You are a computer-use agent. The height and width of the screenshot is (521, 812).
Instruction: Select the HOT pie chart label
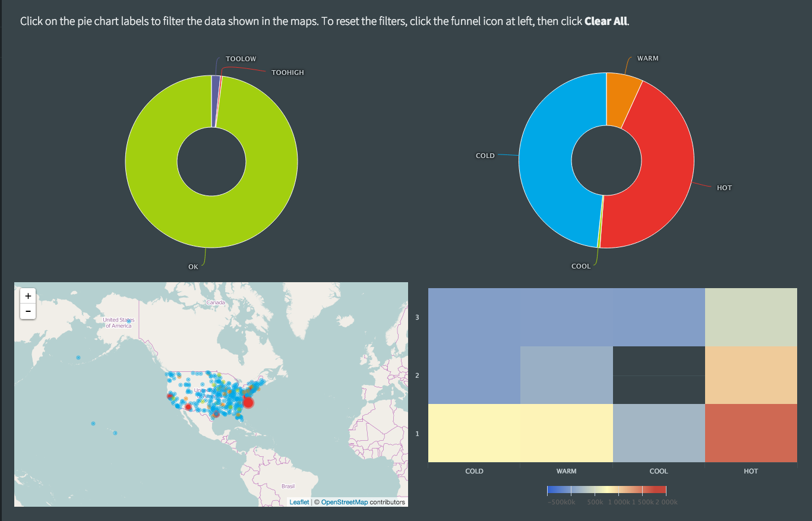click(x=724, y=188)
